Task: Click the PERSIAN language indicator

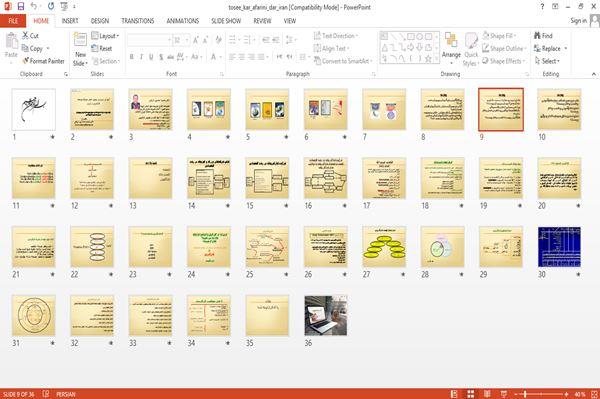Action: [x=66, y=394]
